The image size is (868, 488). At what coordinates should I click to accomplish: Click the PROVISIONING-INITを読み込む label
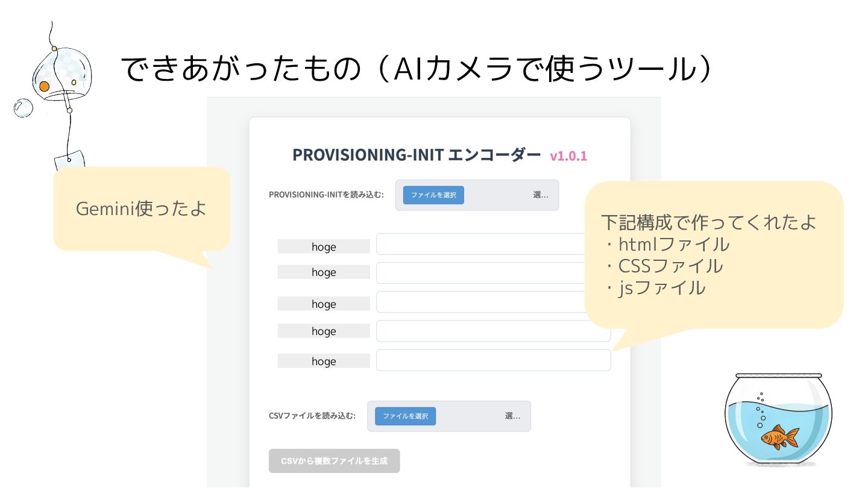coord(326,195)
